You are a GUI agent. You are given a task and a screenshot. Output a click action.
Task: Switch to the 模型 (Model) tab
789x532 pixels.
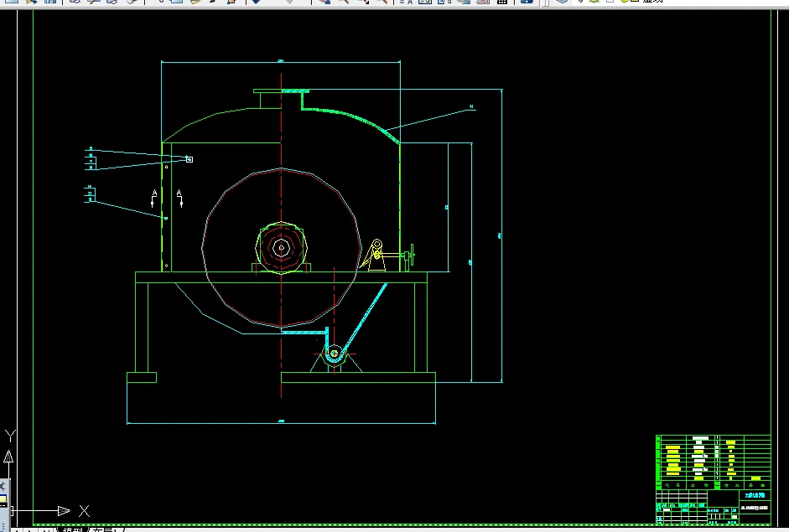tap(72, 529)
